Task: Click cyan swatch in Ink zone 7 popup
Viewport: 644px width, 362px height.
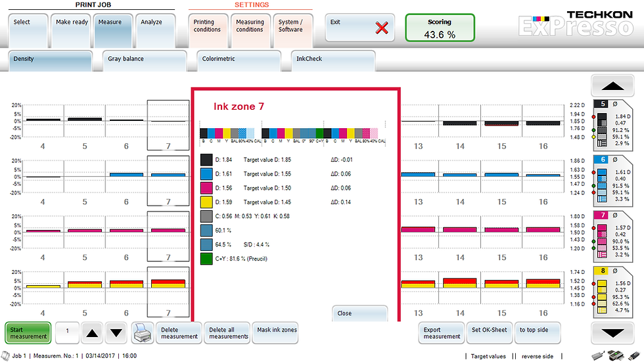Action: 206,174
